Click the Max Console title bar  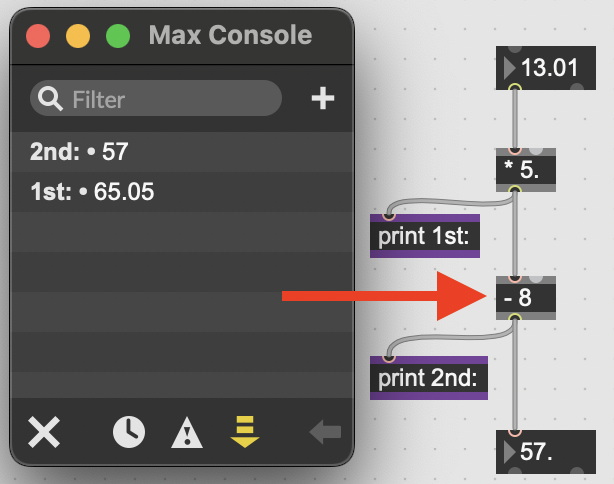tap(230, 36)
